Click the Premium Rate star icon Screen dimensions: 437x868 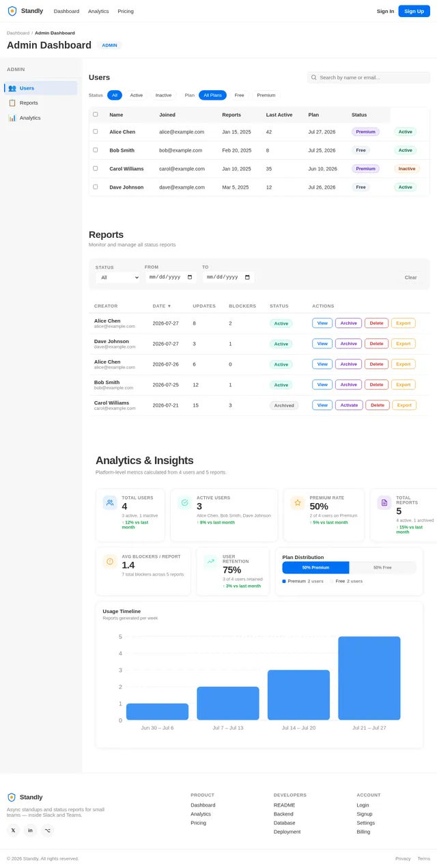tap(298, 502)
